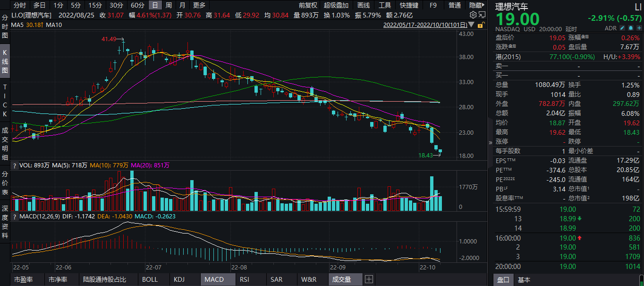Screen dimensions: 644x286
Task: Select the 15分 period
Action: [95, 5]
